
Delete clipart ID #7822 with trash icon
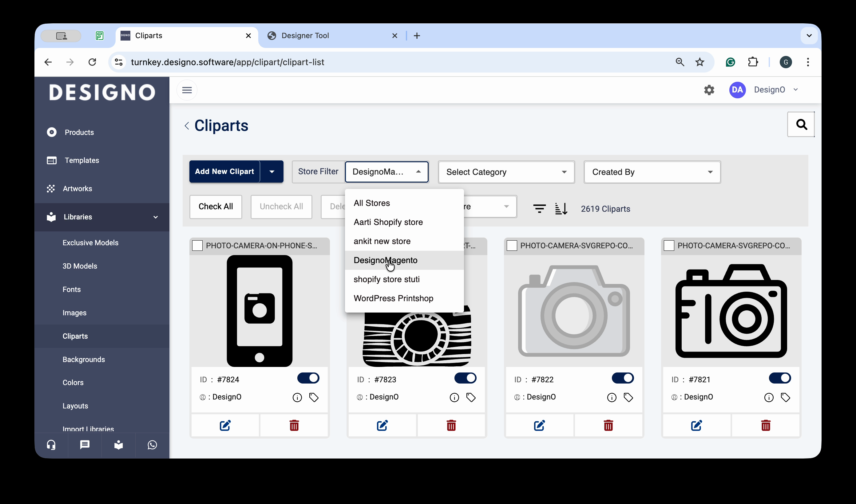click(608, 425)
